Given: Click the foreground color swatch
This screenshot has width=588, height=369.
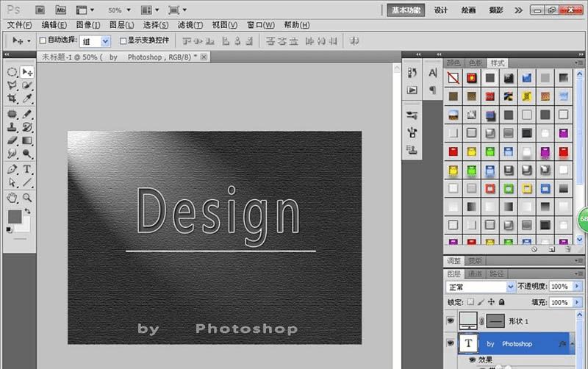Looking at the screenshot, I should click(x=14, y=216).
